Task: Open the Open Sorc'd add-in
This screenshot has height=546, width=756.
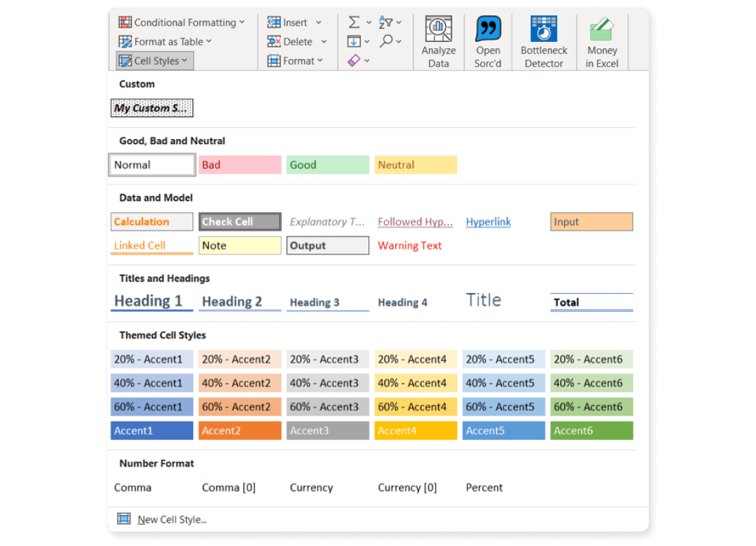Action: [488, 42]
